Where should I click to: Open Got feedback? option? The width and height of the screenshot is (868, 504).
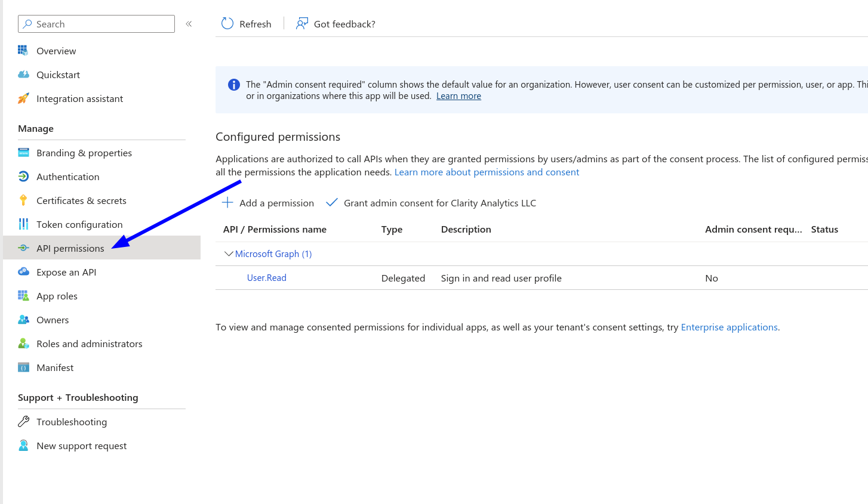pos(336,24)
